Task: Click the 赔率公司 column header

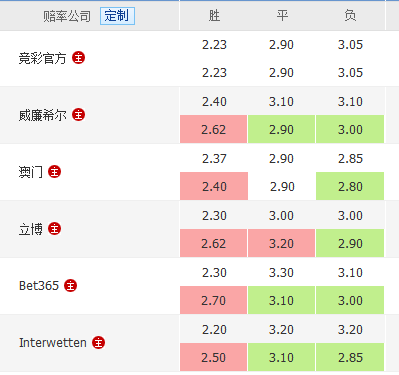Action: click(67, 16)
